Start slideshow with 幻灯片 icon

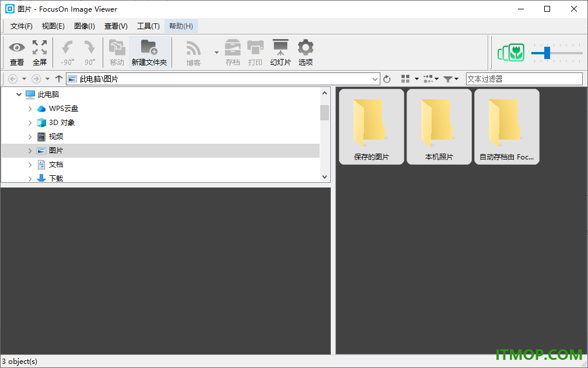(281, 53)
